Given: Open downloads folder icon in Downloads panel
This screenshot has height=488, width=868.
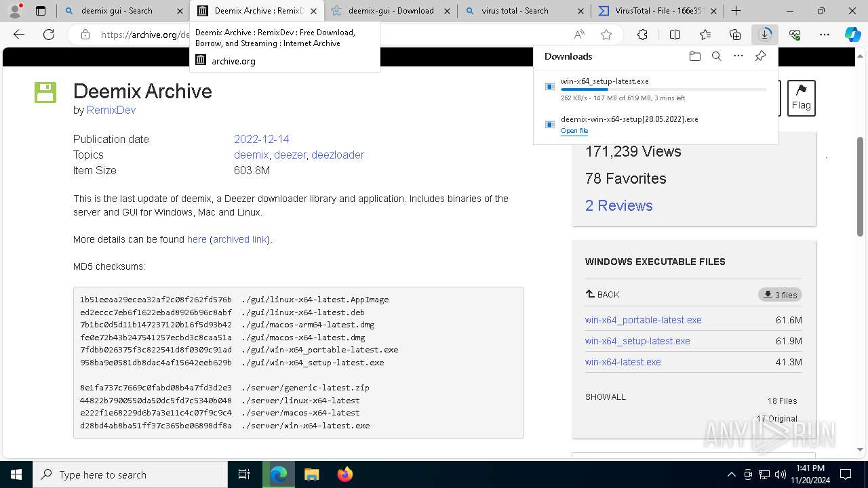Looking at the screenshot, I should (694, 56).
